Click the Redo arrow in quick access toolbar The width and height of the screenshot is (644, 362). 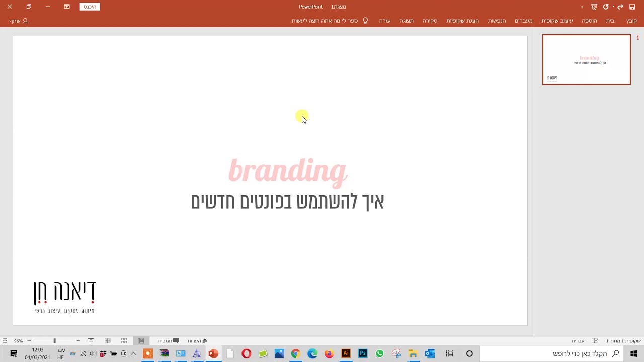click(x=620, y=7)
